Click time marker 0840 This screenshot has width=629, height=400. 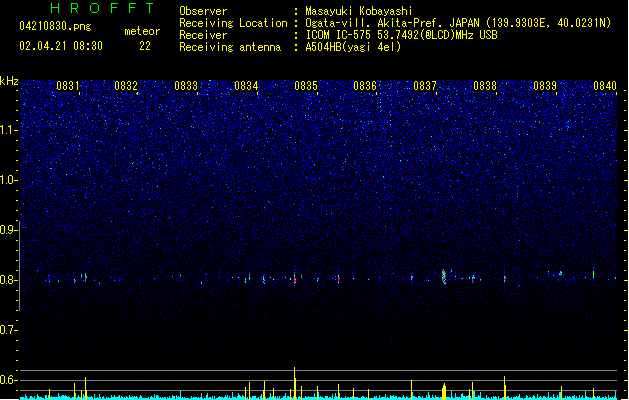coord(605,86)
